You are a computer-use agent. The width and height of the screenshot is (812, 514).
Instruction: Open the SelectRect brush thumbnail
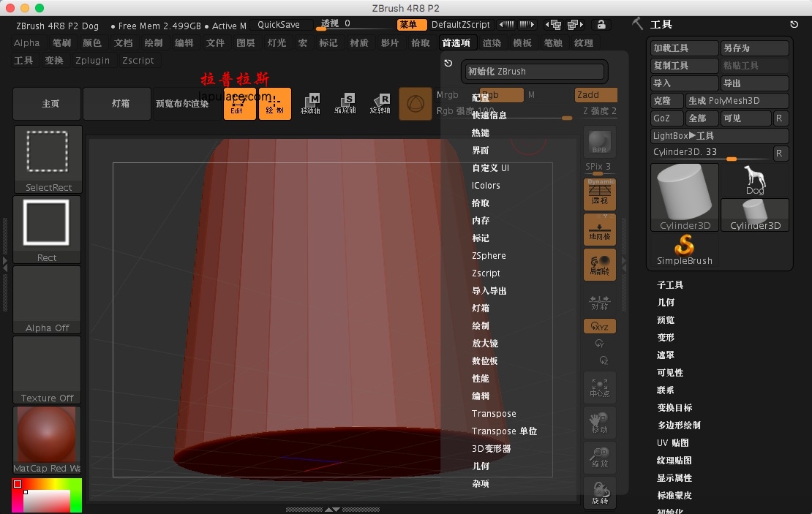tap(47, 159)
